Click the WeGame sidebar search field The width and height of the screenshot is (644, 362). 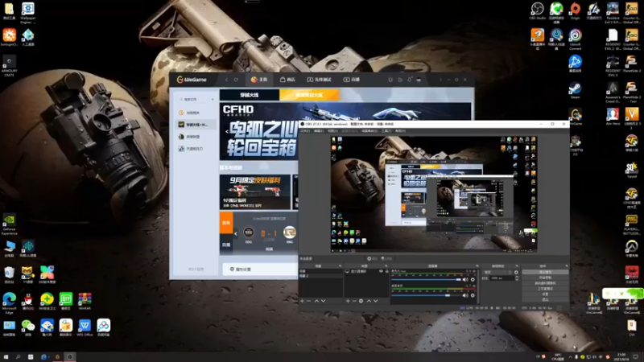tap(194, 99)
